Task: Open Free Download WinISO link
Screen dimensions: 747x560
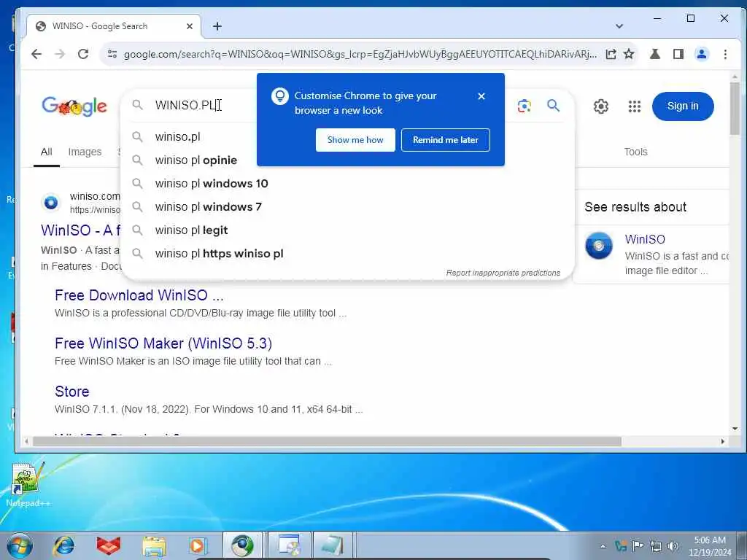Action: (x=139, y=295)
